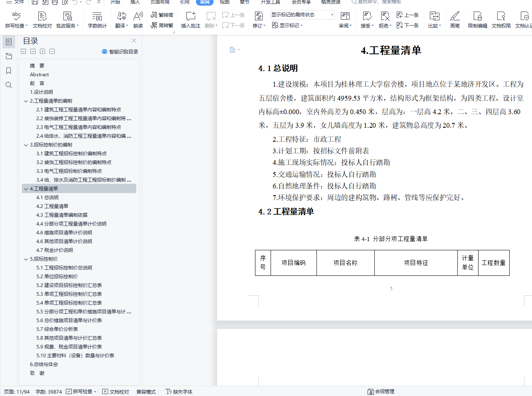Open the 文档校对 tool in the ribbon

click(42, 20)
